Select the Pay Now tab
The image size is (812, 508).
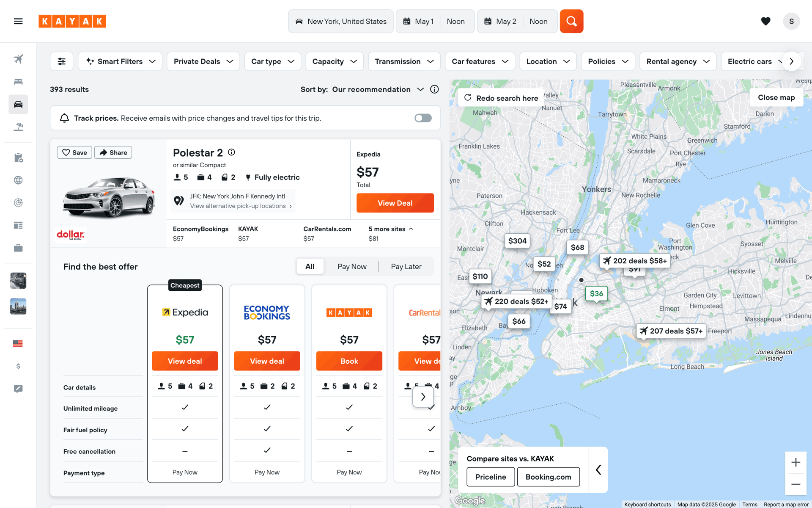tap(352, 266)
